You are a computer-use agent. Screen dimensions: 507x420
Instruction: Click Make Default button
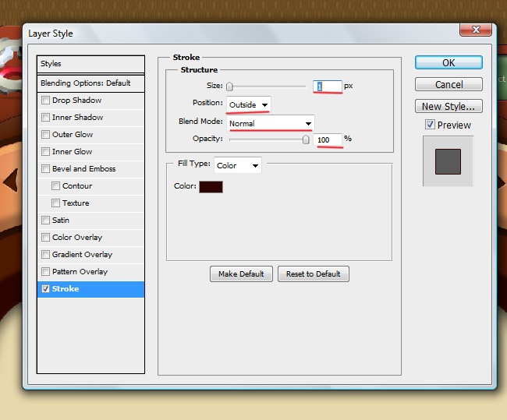coord(241,274)
